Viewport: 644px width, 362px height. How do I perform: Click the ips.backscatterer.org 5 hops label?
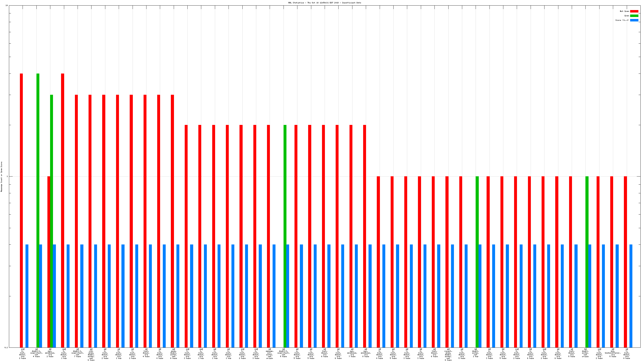click(x=613, y=353)
